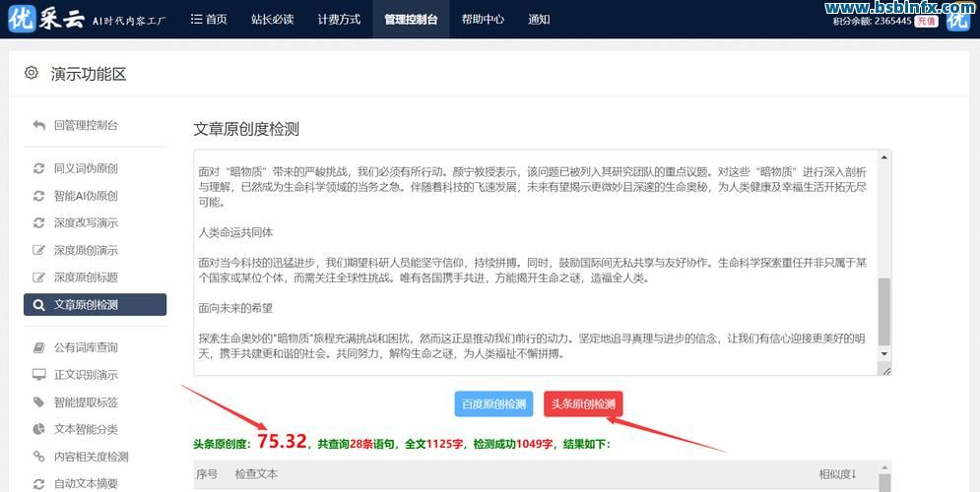Screen dimensions: 980x492
Task: Click the edit icon next to 深度原创标题
Action: coord(38,277)
